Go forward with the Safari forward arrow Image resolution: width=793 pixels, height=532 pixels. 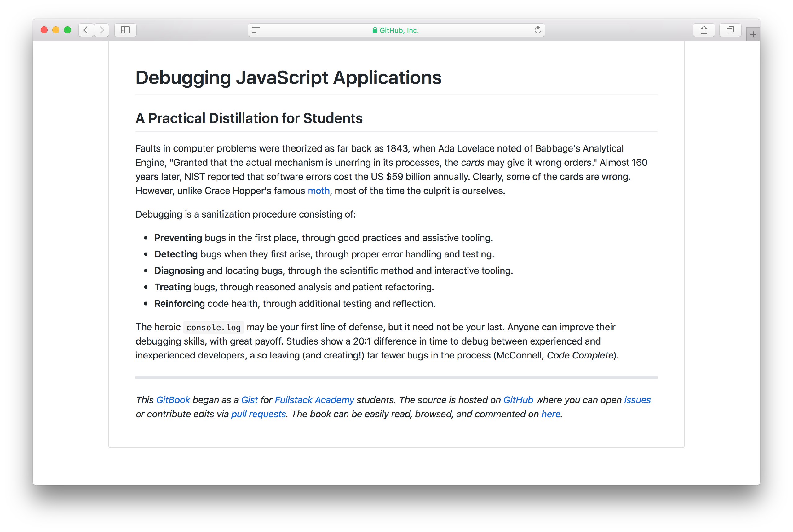(x=102, y=30)
